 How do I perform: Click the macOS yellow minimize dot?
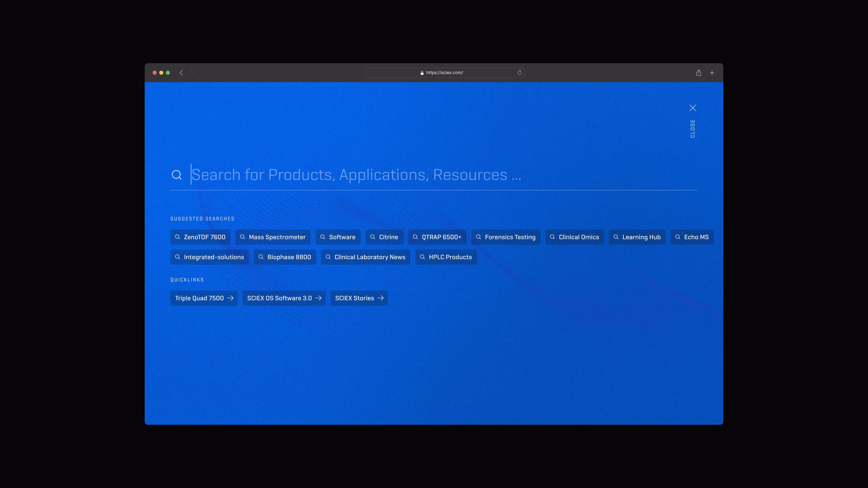tap(161, 73)
